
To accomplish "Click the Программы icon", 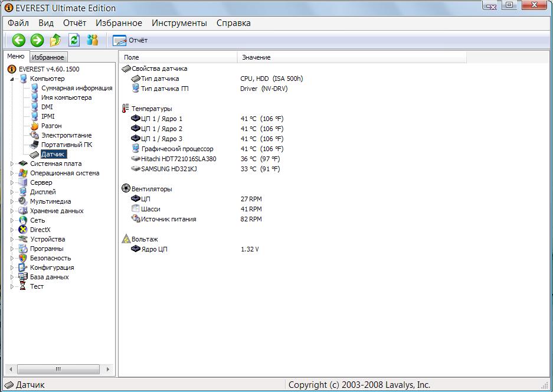I will (23, 249).
